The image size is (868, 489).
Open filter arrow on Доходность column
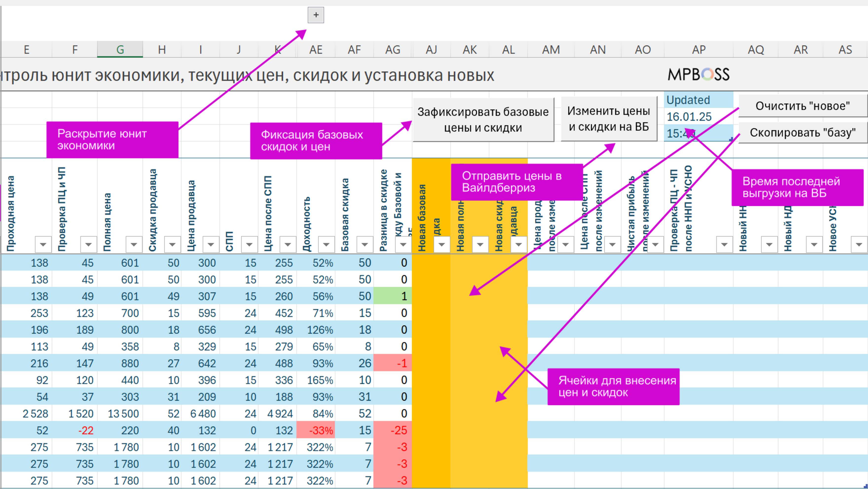pyautogui.click(x=326, y=244)
